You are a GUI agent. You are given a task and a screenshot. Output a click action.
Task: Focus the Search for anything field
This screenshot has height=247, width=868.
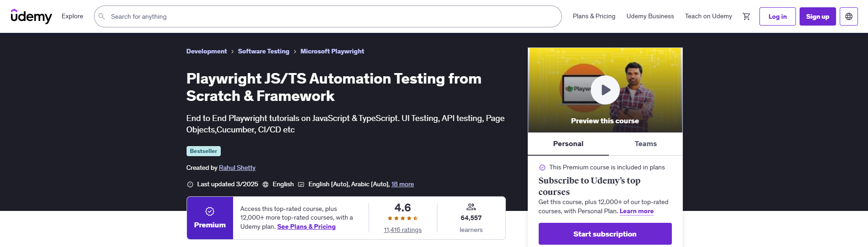pos(328,16)
